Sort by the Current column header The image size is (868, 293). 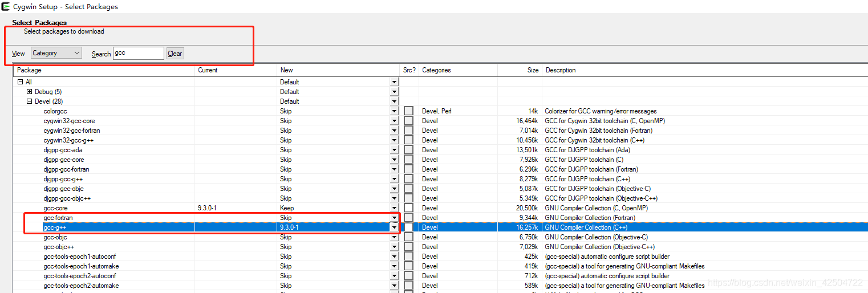click(236, 70)
